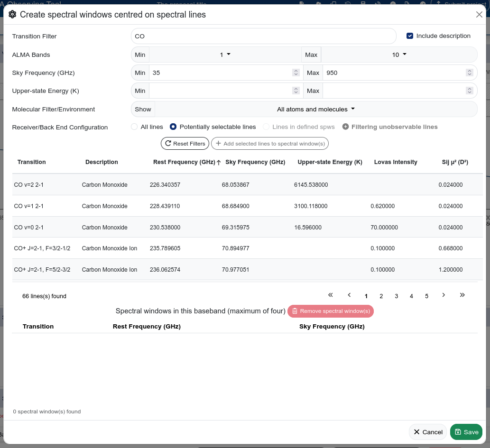Click the Rest Frequency sort arrow icon

coord(219,162)
